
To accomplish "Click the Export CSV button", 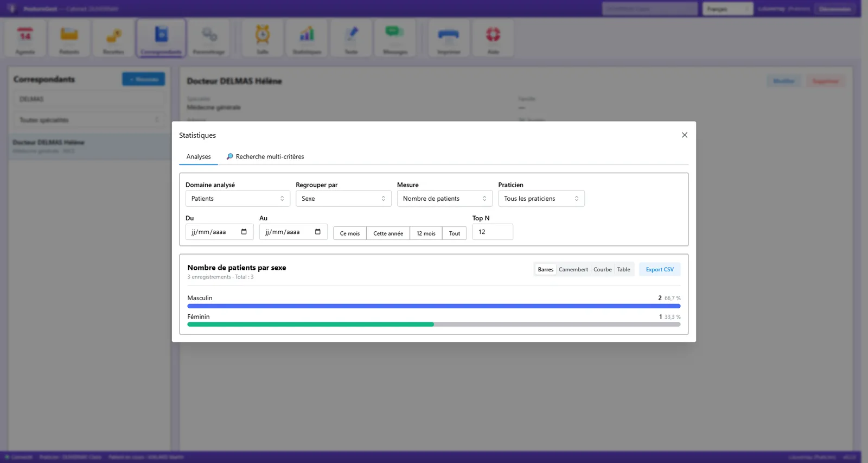I will pos(660,269).
